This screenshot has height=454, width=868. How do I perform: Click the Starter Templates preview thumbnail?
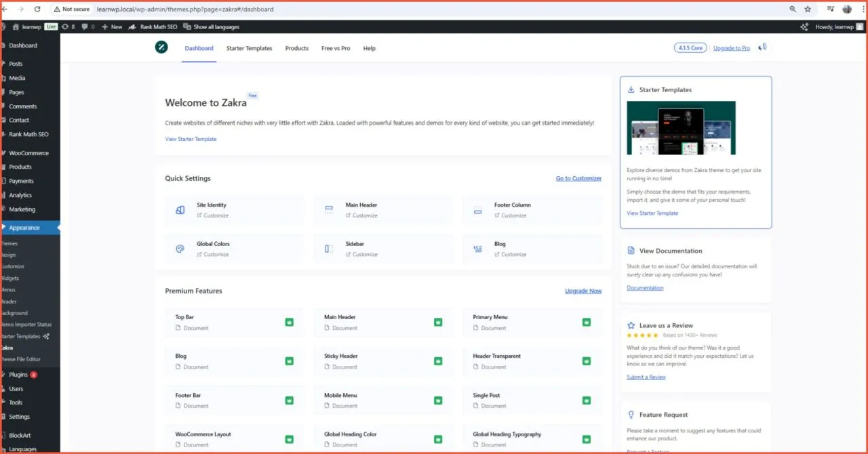681,128
